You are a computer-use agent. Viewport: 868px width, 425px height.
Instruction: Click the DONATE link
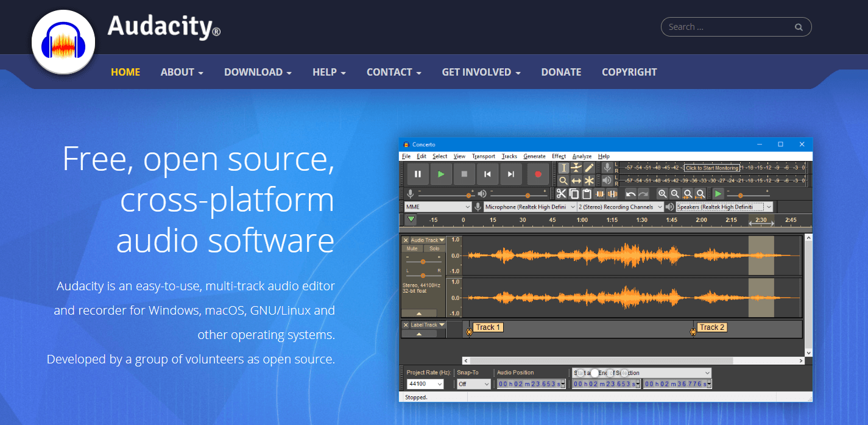(x=561, y=72)
